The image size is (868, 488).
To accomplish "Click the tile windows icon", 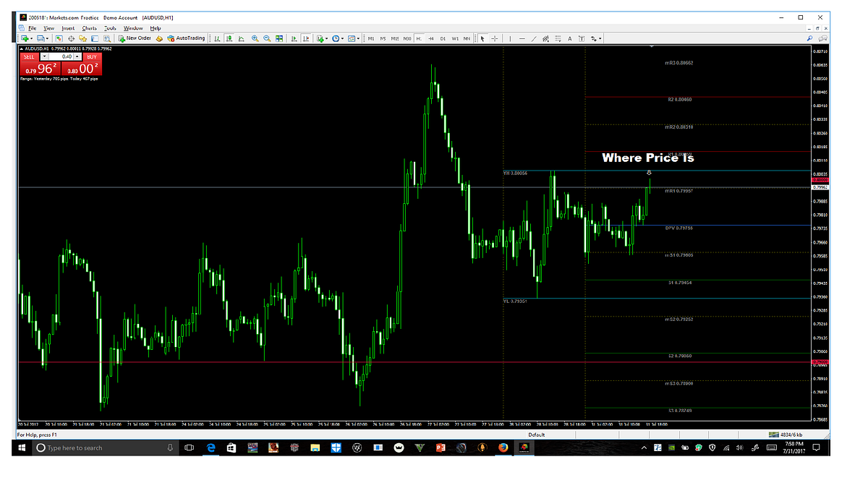I will pyautogui.click(x=279, y=38).
